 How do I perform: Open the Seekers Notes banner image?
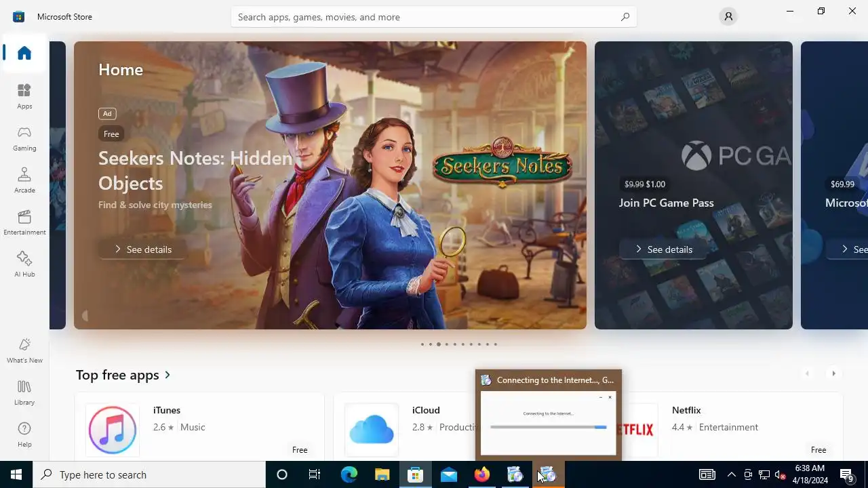[330, 185]
